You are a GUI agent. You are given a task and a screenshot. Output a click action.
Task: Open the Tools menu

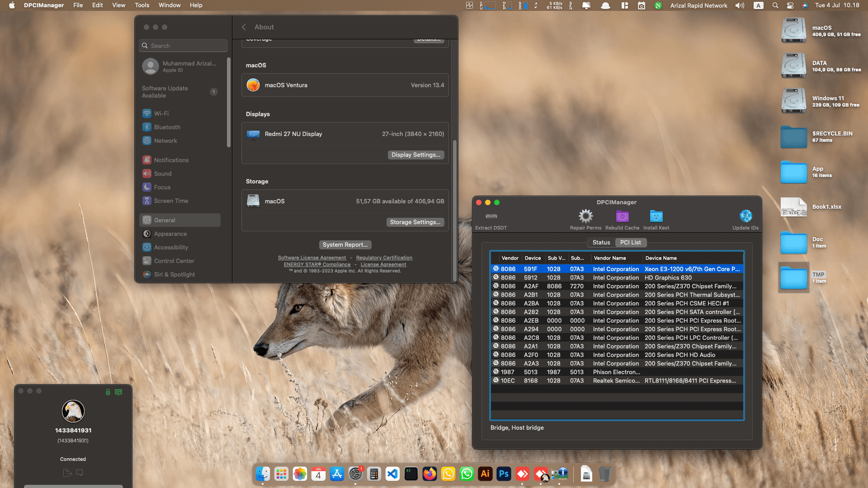coord(142,5)
